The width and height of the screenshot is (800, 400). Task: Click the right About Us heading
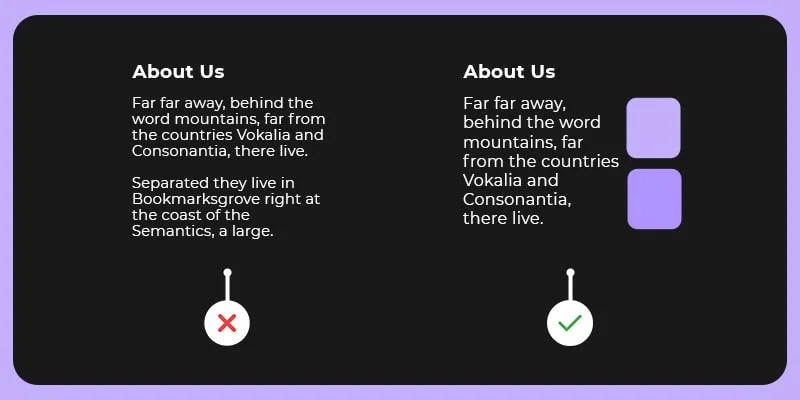click(509, 72)
